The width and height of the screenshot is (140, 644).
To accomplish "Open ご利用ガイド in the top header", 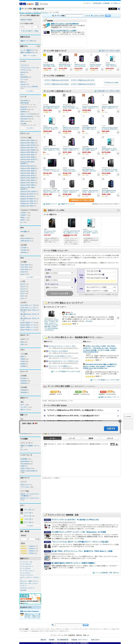I will pyautogui.click(x=116, y=3).
